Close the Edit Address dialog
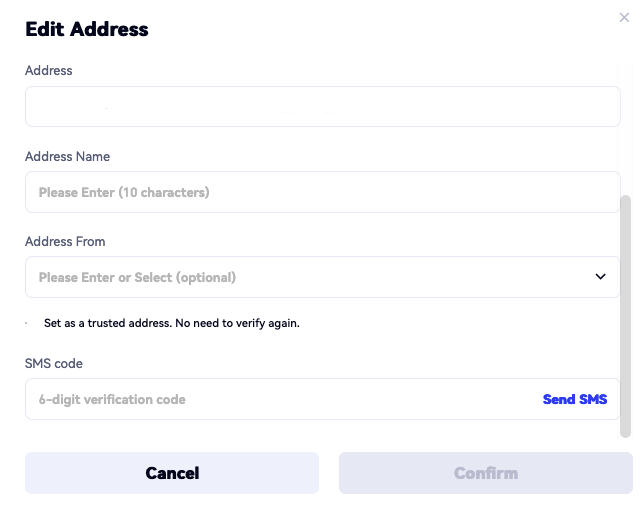The width and height of the screenshot is (640, 511). click(x=625, y=18)
